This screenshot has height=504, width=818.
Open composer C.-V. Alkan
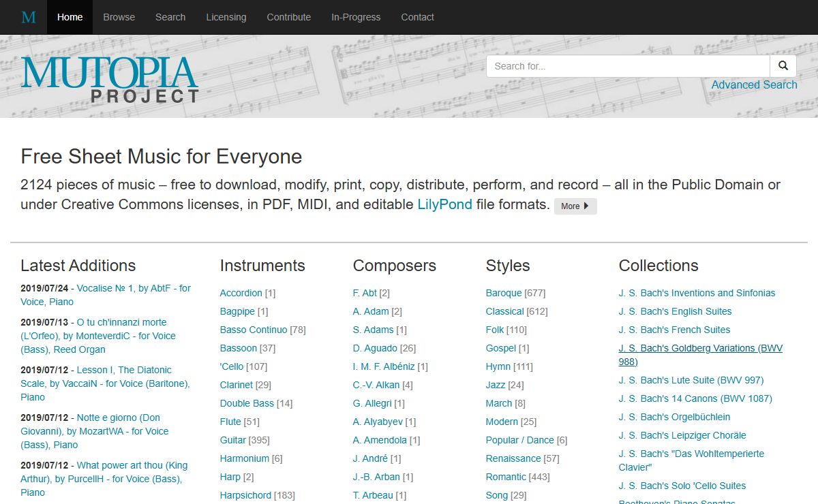(x=376, y=385)
